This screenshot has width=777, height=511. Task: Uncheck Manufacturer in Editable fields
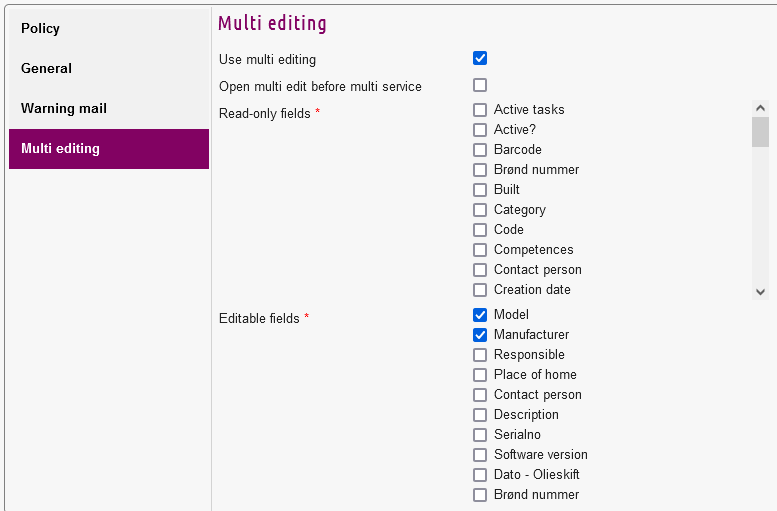(480, 335)
